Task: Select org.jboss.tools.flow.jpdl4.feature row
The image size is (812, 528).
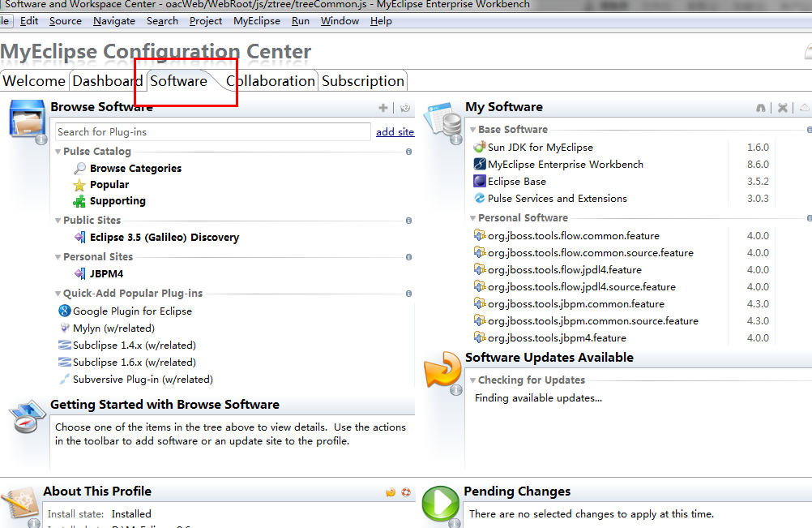Action: [565, 270]
